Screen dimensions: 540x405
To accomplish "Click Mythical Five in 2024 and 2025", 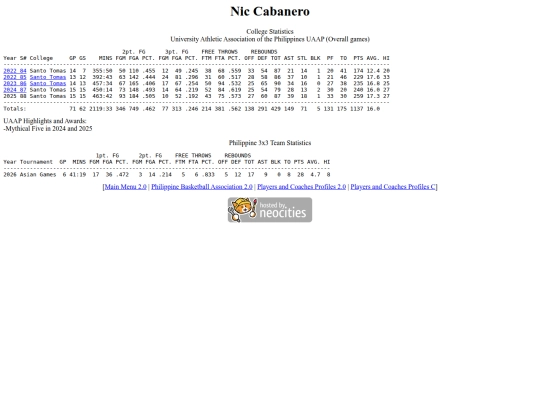I will pos(48,129).
